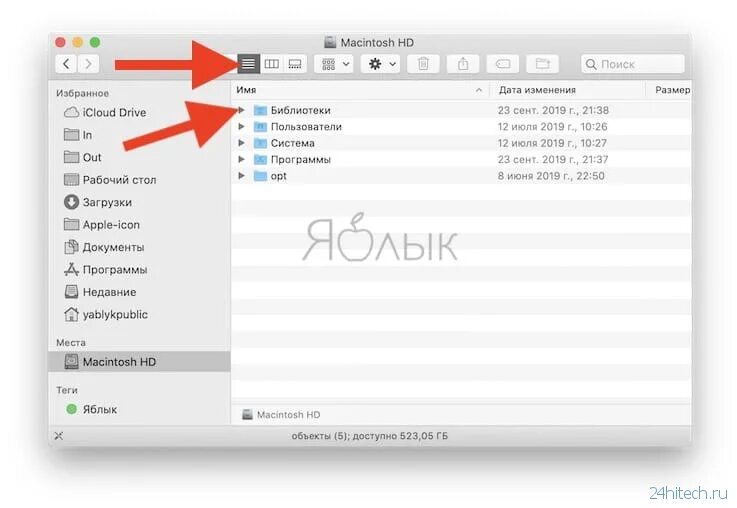The image size is (737, 508).
Task: Click the edit tags toolbar icon
Action: 502,64
